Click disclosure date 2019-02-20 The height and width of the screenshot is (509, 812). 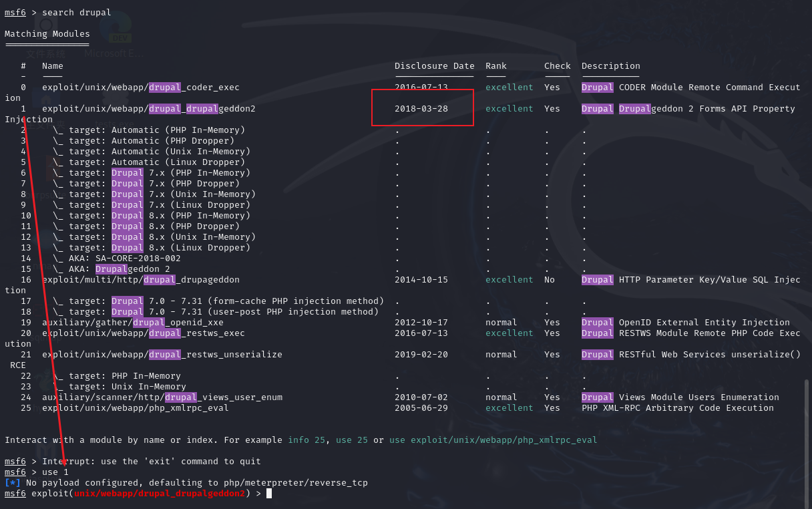point(421,355)
